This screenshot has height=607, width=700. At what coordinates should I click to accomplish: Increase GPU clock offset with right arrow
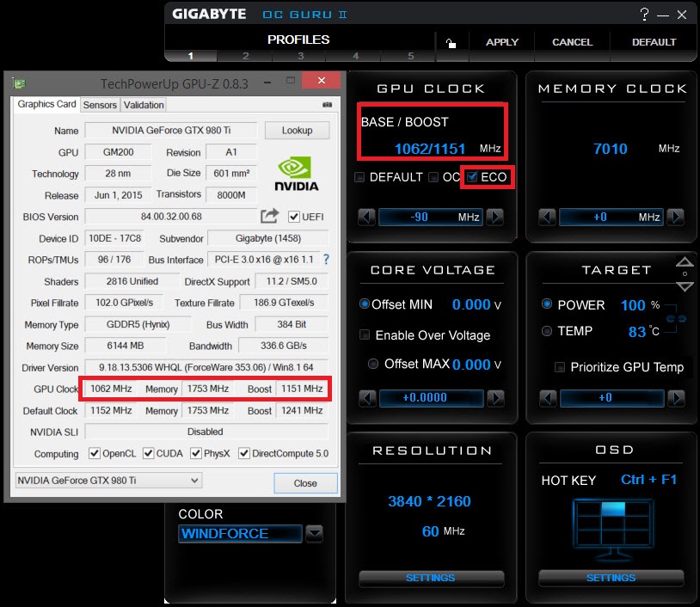[494, 217]
